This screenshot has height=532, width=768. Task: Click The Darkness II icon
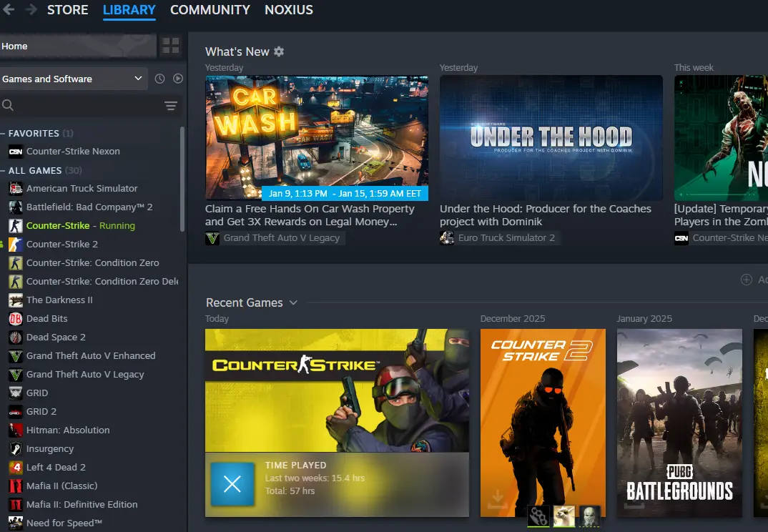[16, 300]
